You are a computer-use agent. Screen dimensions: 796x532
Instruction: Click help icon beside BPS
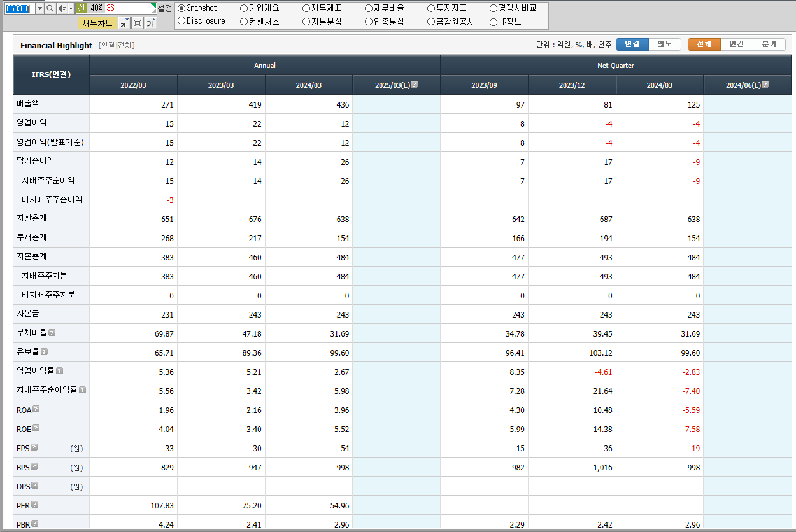tap(34, 466)
